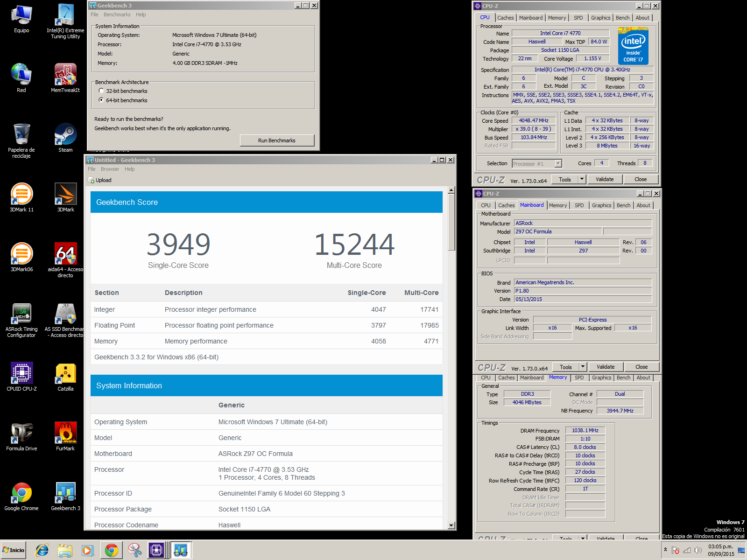This screenshot has height=560, width=747.
Task: Launch CPUID CPU-Z desktop icon
Action: click(x=21, y=377)
